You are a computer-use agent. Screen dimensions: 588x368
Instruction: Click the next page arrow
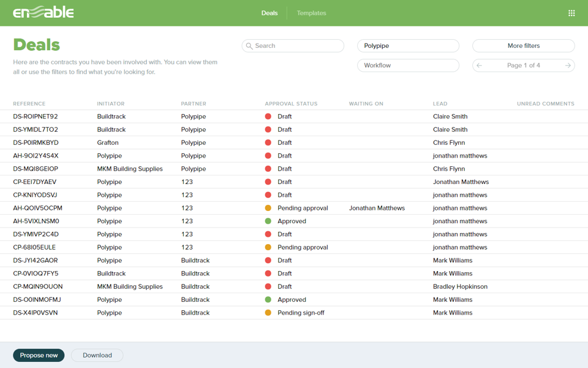pos(568,65)
